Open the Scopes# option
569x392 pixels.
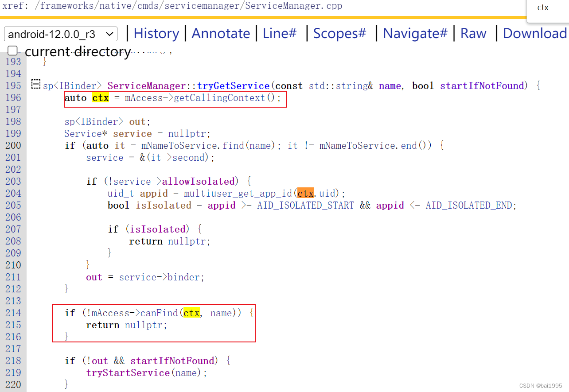339,33
